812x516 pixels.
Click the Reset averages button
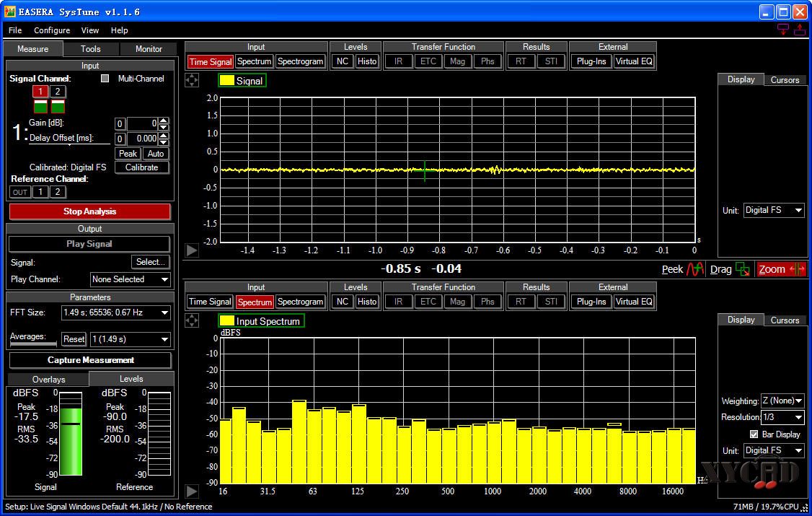click(x=74, y=339)
